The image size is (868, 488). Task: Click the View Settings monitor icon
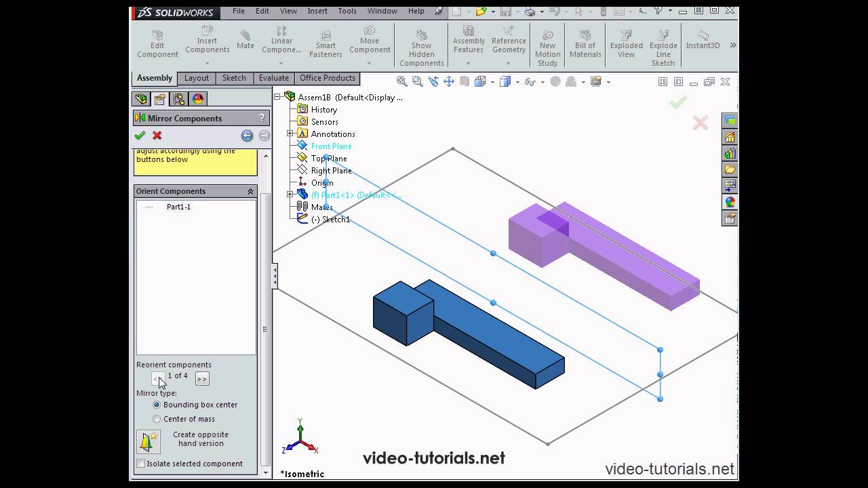(x=596, y=81)
